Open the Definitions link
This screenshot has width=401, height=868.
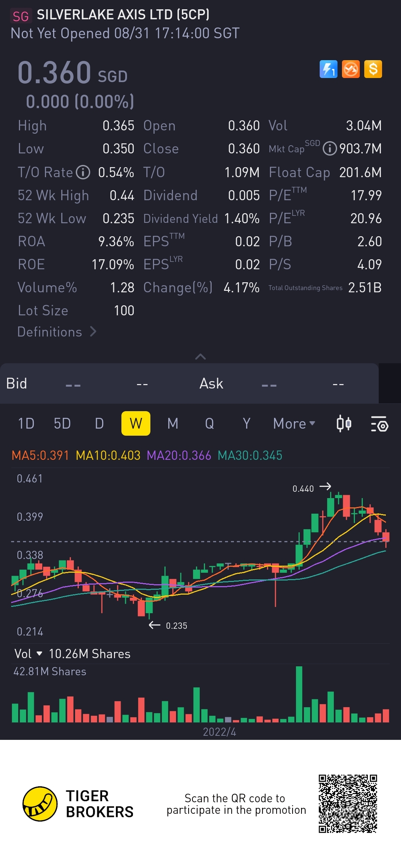point(57,332)
